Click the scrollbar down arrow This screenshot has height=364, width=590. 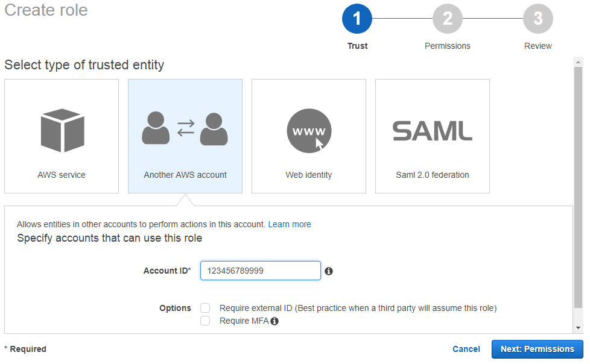(579, 326)
